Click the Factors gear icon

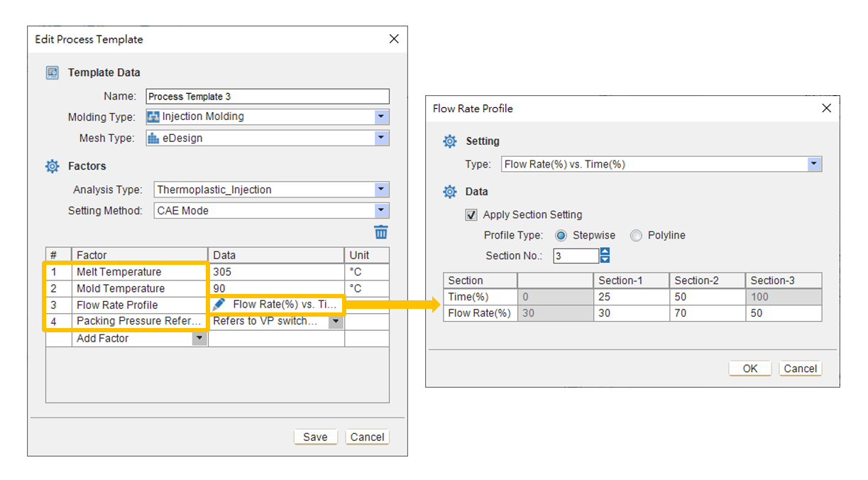click(x=53, y=166)
